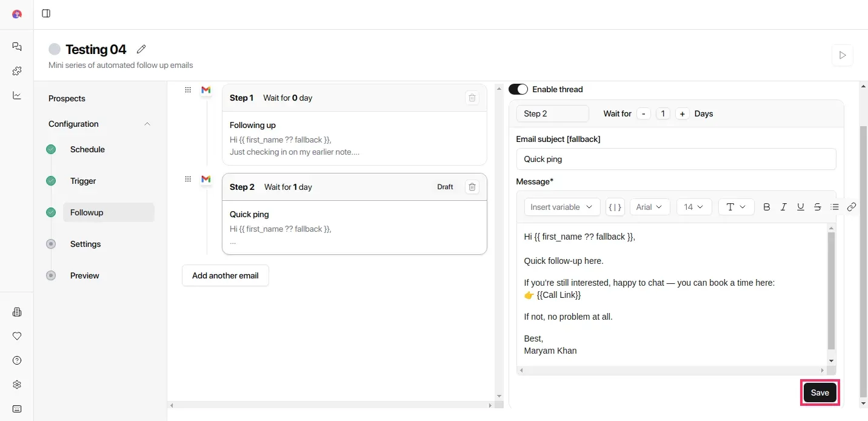Save the Step 2 email changes

(x=820, y=392)
